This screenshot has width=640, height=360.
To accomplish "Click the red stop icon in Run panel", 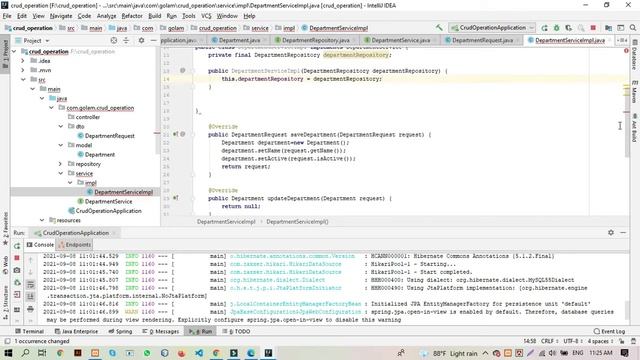I will tap(17, 258).
